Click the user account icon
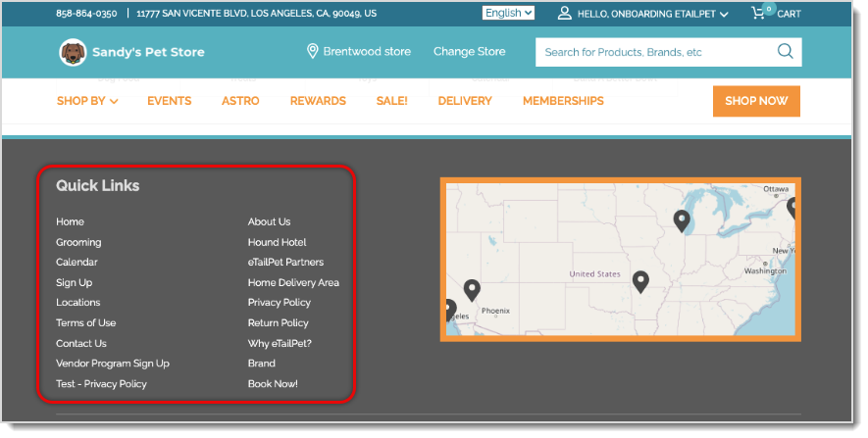 [564, 14]
